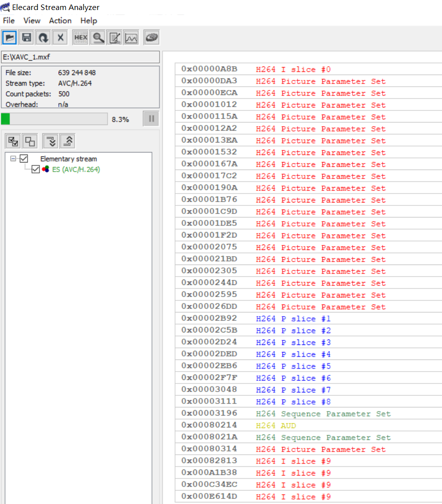Click the check-all-streams icon

pyautogui.click(x=13, y=141)
